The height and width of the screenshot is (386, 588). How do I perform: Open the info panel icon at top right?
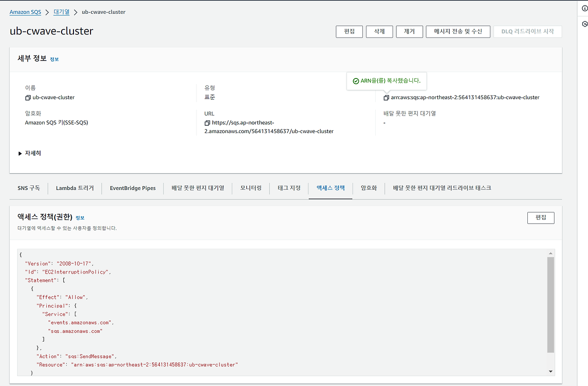click(x=584, y=8)
